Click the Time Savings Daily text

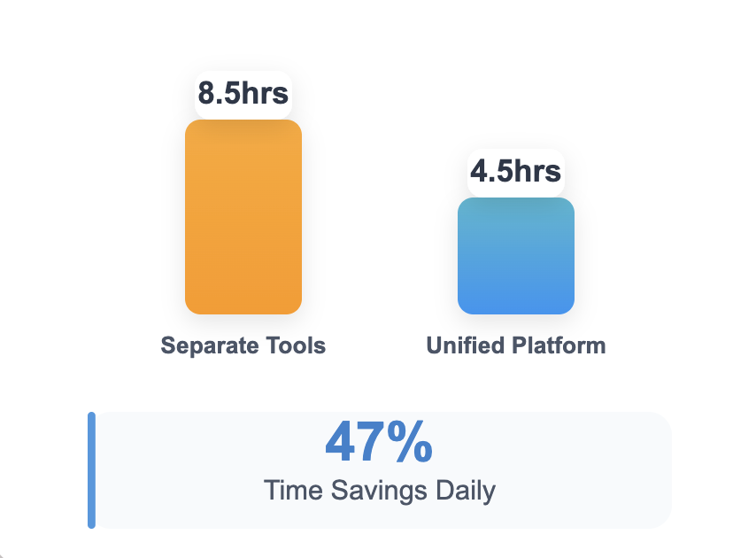click(x=380, y=491)
